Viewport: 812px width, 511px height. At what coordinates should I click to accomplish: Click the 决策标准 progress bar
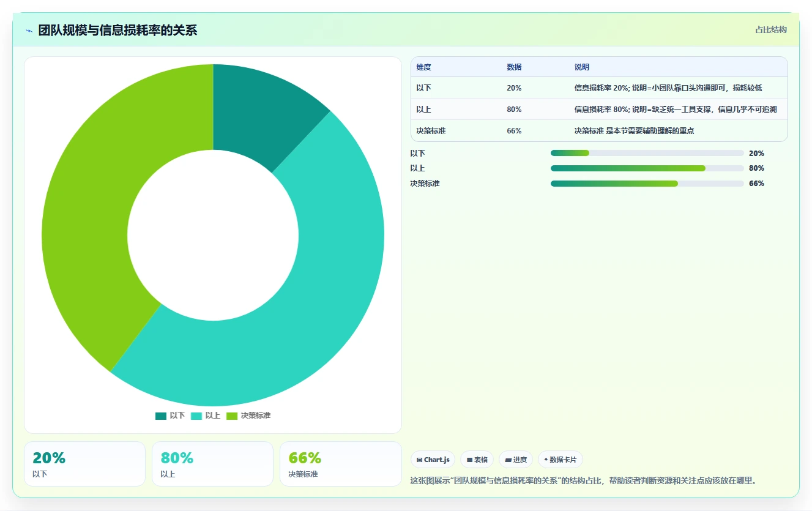(x=647, y=184)
